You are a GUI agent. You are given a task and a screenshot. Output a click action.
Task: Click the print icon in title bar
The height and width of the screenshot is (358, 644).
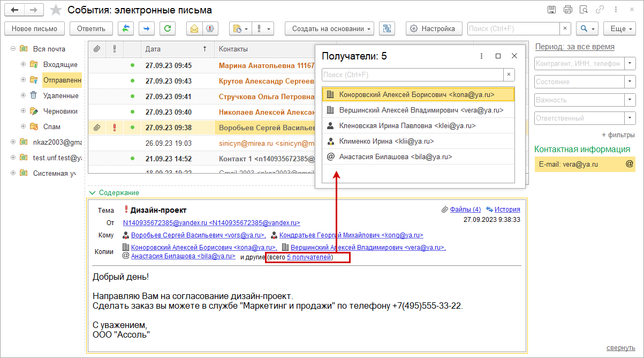[x=568, y=10]
